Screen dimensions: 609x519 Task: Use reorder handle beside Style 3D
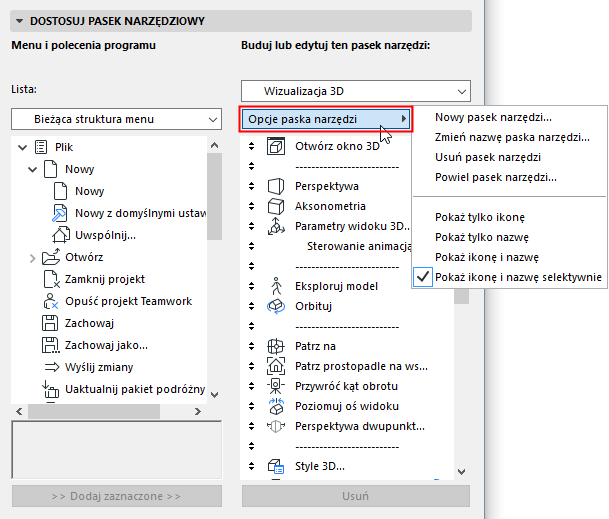(x=252, y=466)
